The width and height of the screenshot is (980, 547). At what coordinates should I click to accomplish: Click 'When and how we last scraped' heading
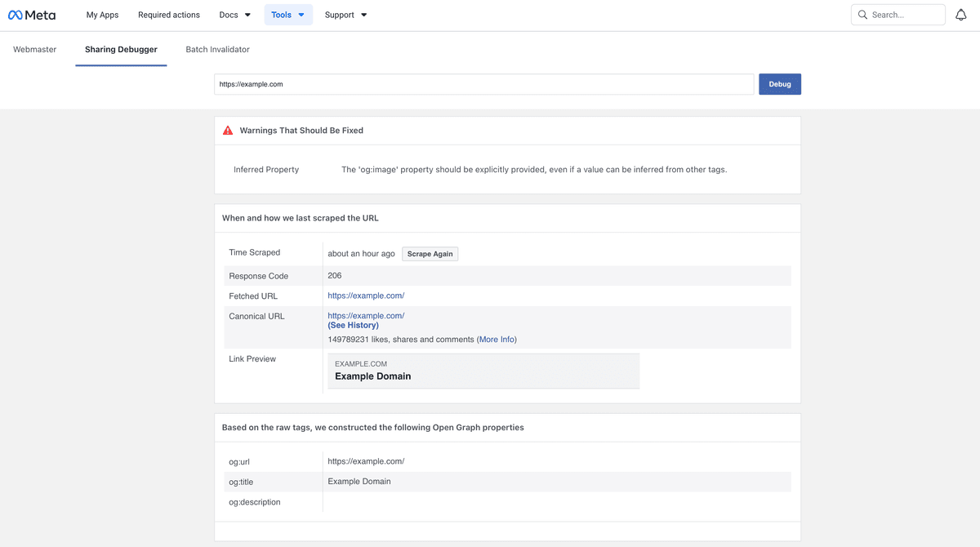point(301,218)
